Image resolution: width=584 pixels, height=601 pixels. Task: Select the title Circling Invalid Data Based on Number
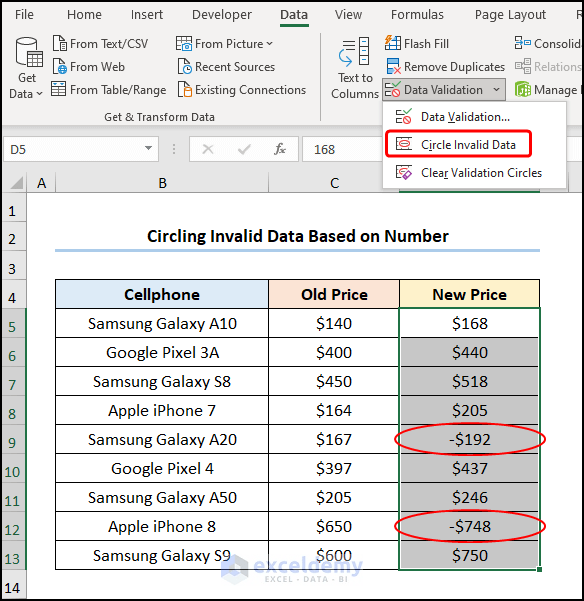coord(297,236)
